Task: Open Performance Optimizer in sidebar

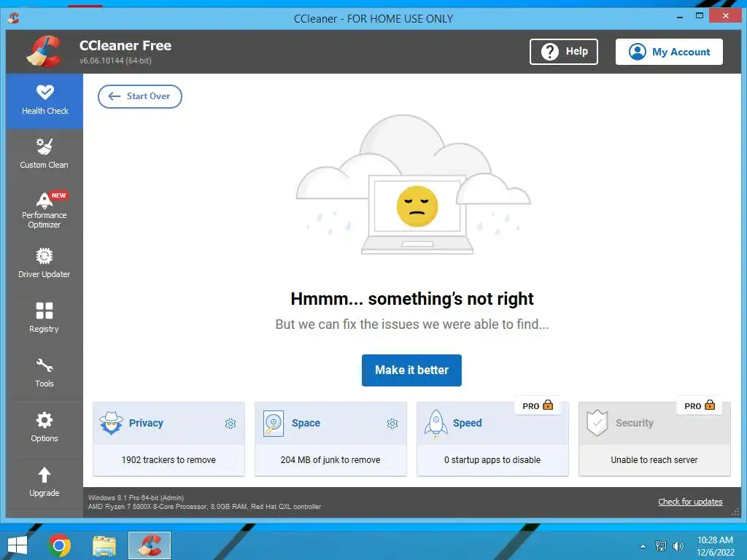Action: click(44, 210)
